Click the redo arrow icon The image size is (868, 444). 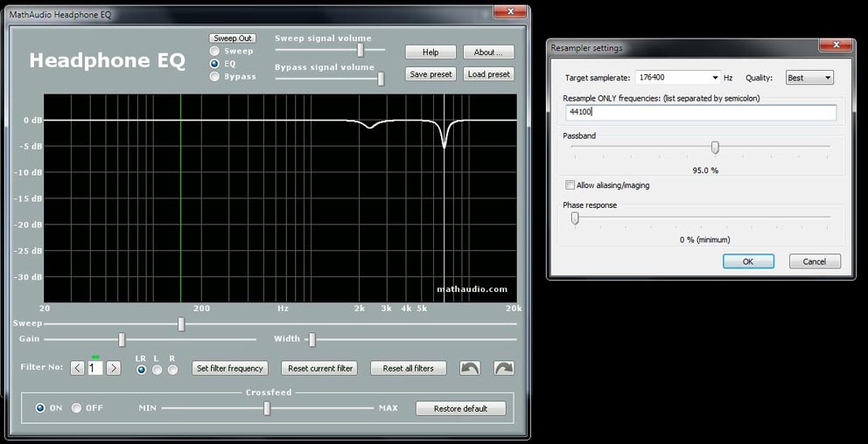coord(504,368)
